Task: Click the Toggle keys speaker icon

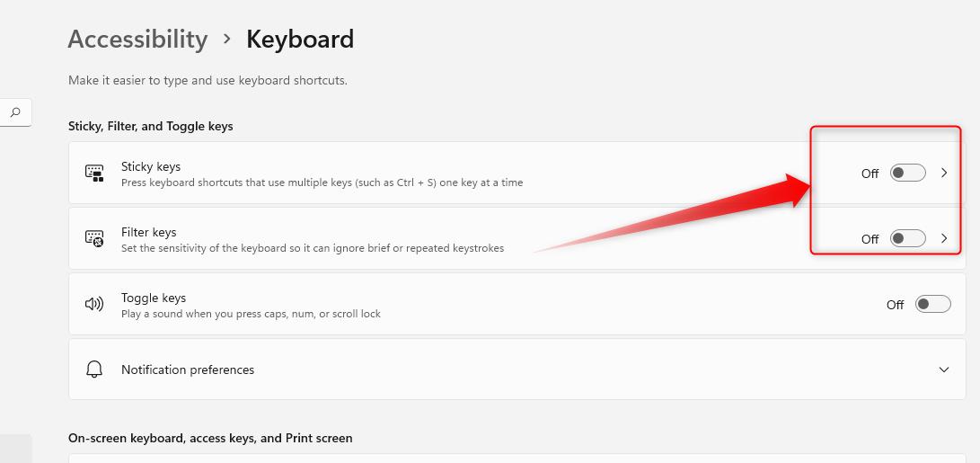Action: [94, 304]
